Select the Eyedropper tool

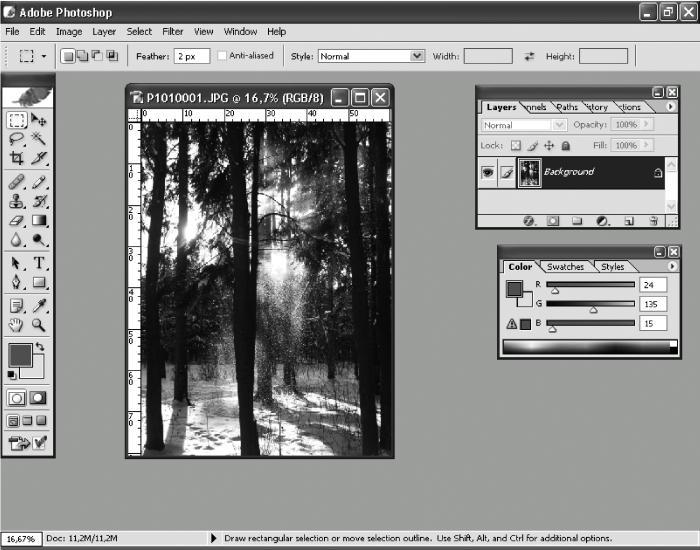point(39,306)
